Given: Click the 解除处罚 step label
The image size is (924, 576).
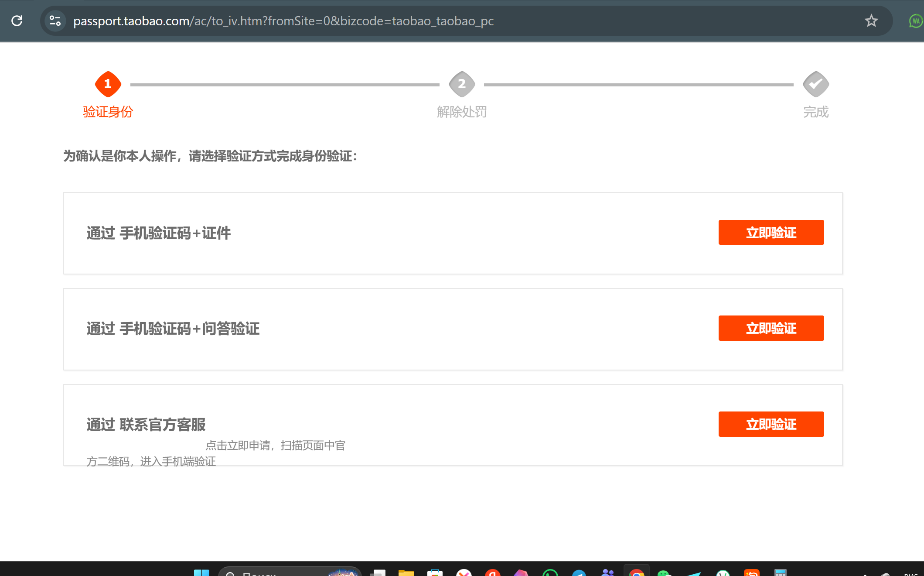Looking at the screenshot, I should tap(462, 112).
